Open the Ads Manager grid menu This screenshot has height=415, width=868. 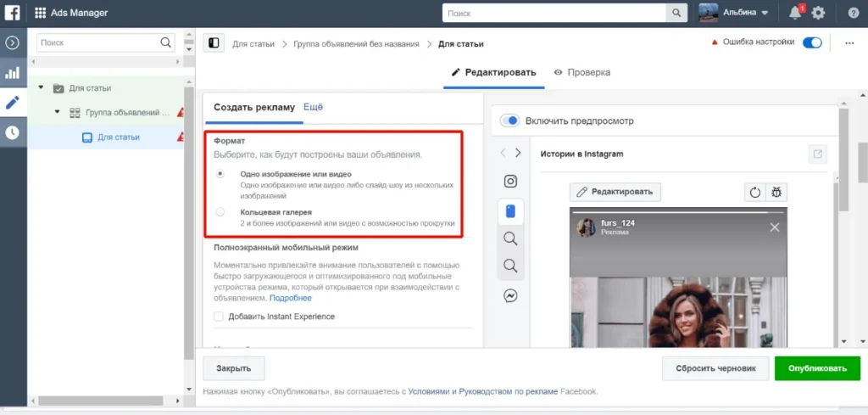tap(41, 13)
